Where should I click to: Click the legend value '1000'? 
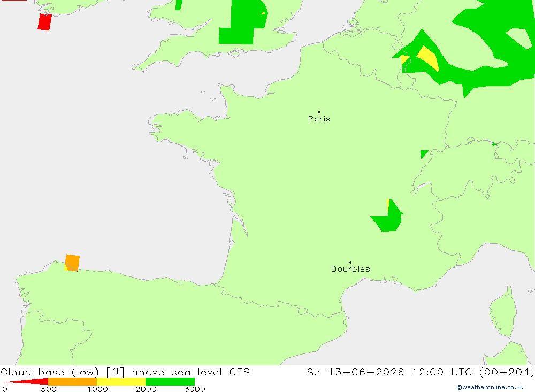97,389
